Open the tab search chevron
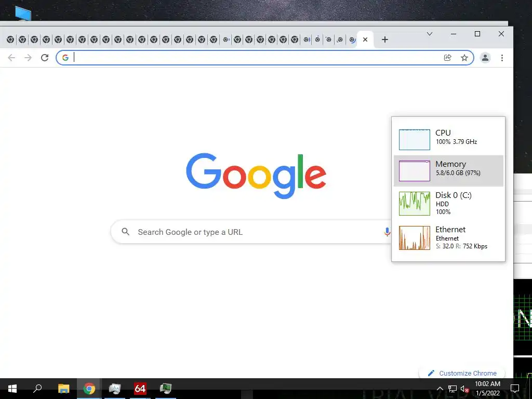 coord(430,34)
